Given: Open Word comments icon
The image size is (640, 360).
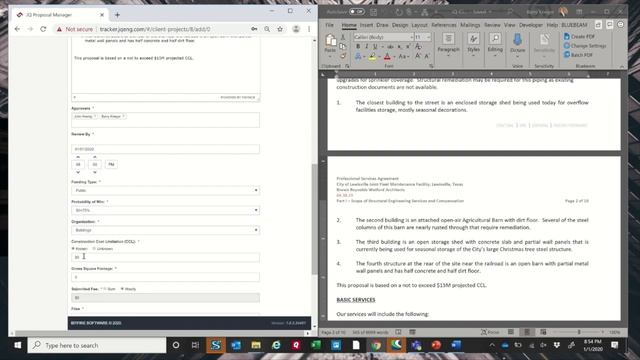Looking at the screenshot, I should 609,25.
